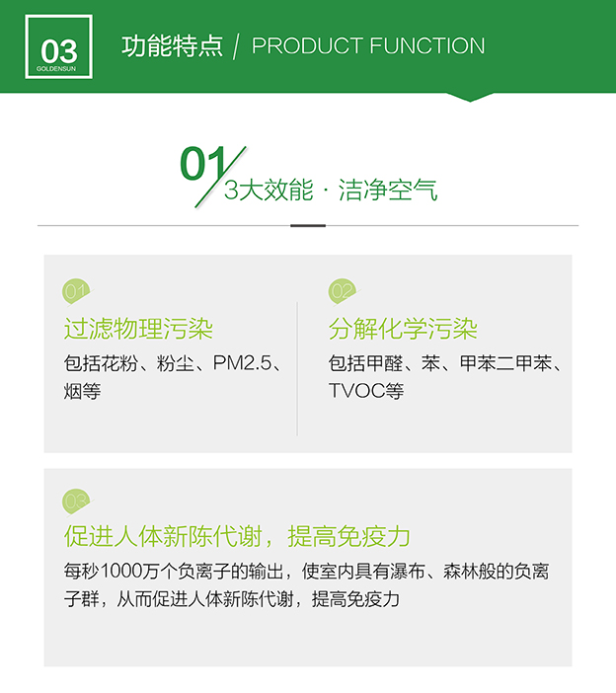Click the slash separator in the header
This screenshot has height=693, width=616.
pos(237,46)
